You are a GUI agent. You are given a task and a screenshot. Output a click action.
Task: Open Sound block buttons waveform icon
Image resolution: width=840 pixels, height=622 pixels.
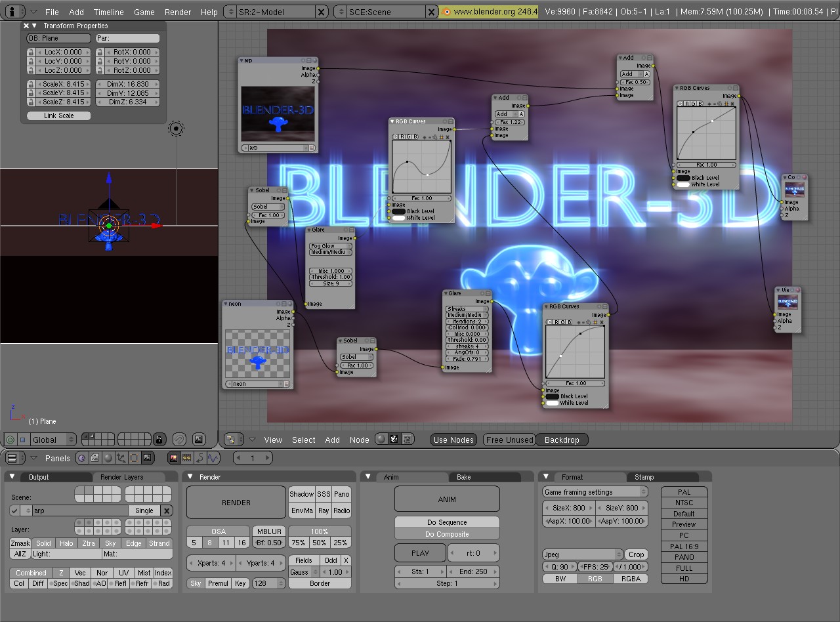click(213, 458)
